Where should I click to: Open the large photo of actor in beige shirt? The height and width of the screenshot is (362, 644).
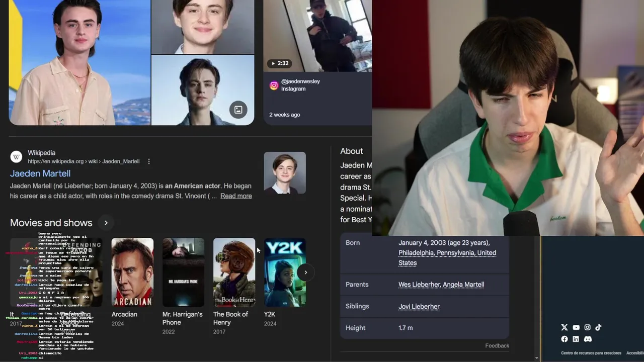coord(79,62)
